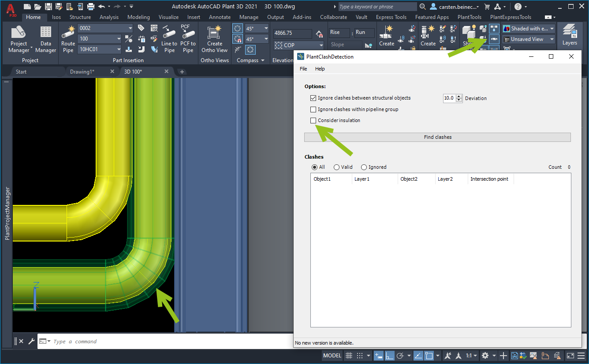
Task: Click the assign tag icon in Part Insertion
Action: [x=141, y=28]
